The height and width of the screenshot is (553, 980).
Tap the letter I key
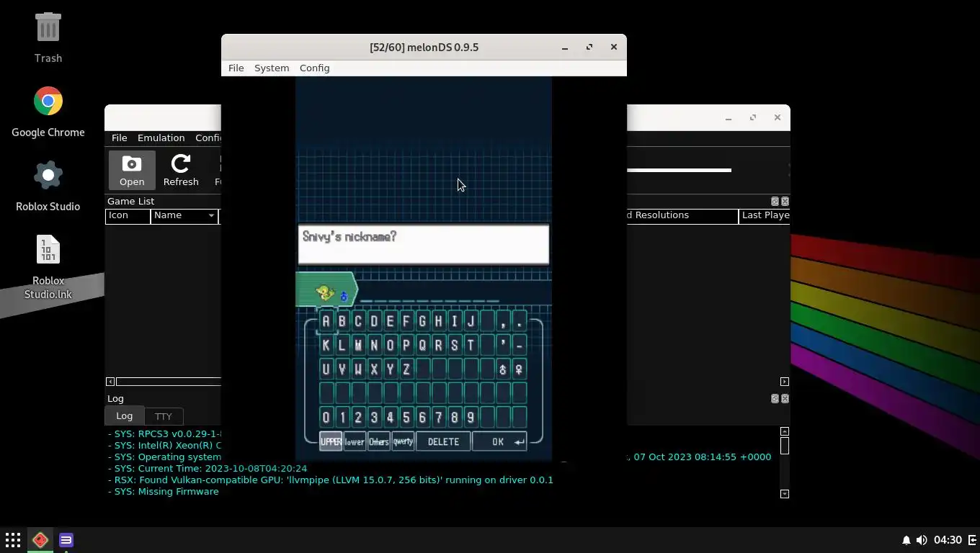coord(455,321)
